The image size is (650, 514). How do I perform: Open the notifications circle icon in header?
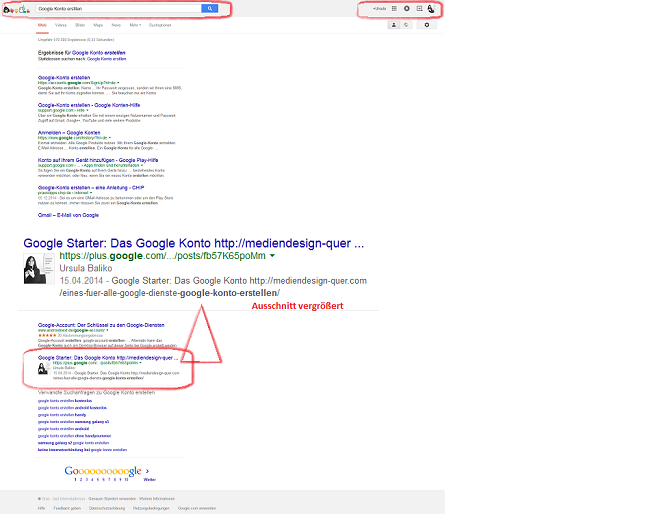coord(407,8)
